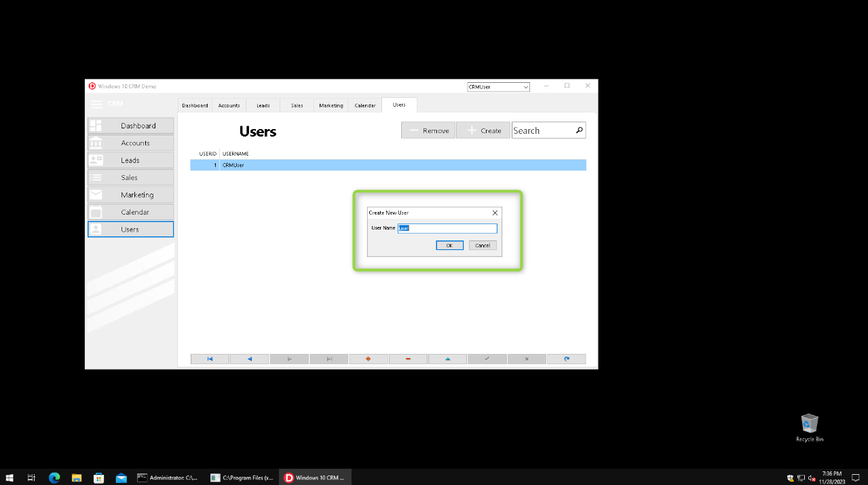Open Task View on the taskbar
This screenshot has height=485, width=868.
[31, 478]
